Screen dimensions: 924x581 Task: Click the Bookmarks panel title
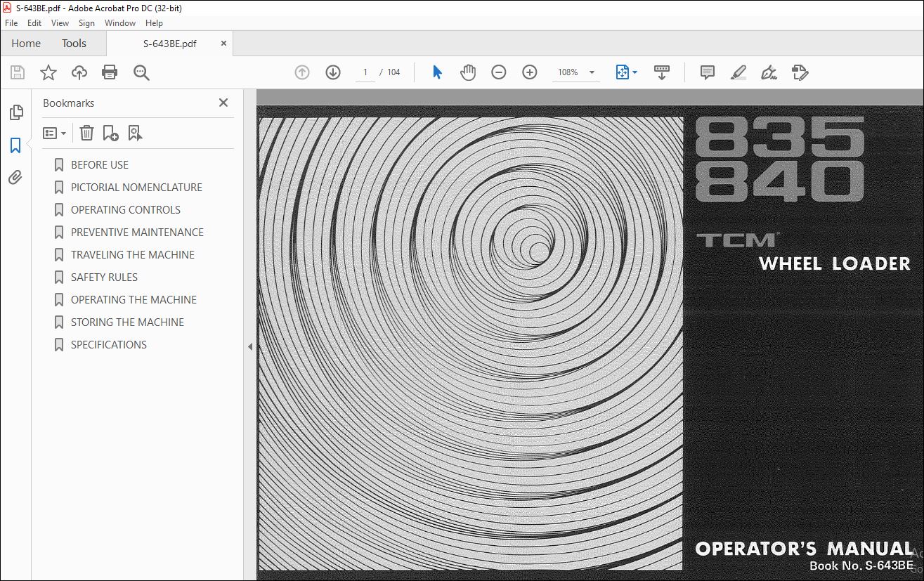click(68, 103)
